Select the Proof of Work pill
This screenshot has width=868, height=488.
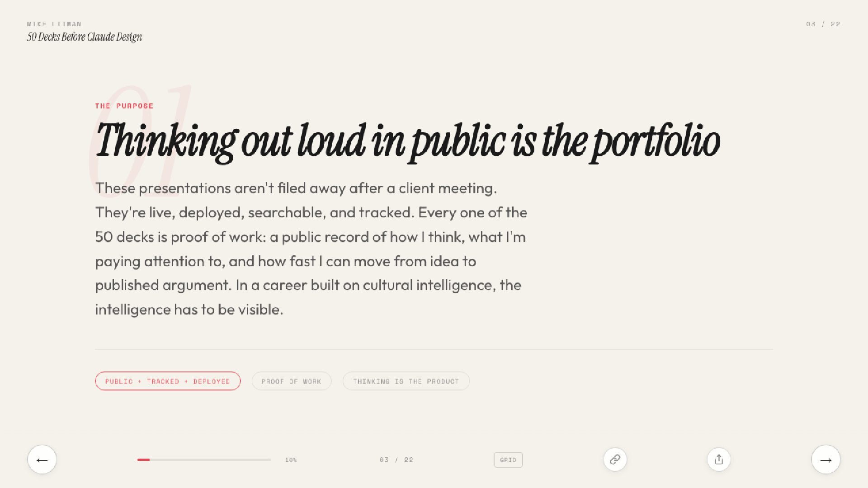[x=292, y=381]
